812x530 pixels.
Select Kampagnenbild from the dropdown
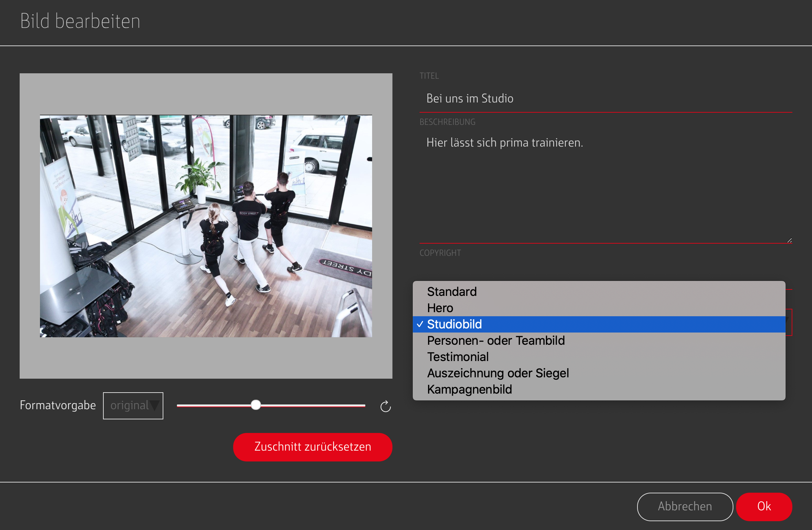[469, 389]
